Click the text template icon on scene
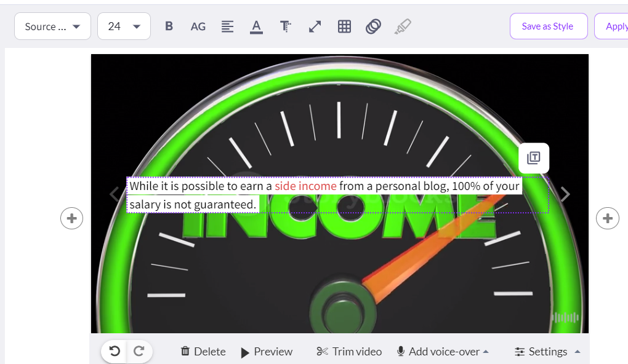The width and height of the screenshot is (628, 364). click(x=533, y=158)
